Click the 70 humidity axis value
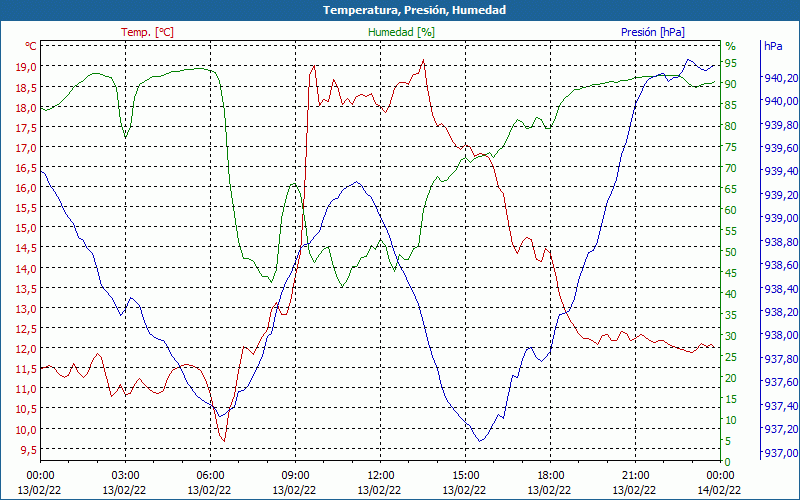The image size is (800, 500). click(x=731, y=168)
